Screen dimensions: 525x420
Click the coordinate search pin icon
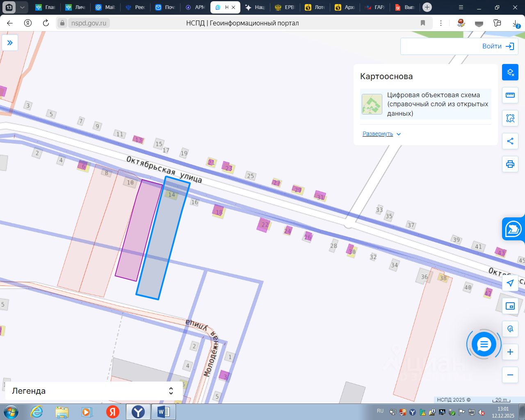point(510,329)
